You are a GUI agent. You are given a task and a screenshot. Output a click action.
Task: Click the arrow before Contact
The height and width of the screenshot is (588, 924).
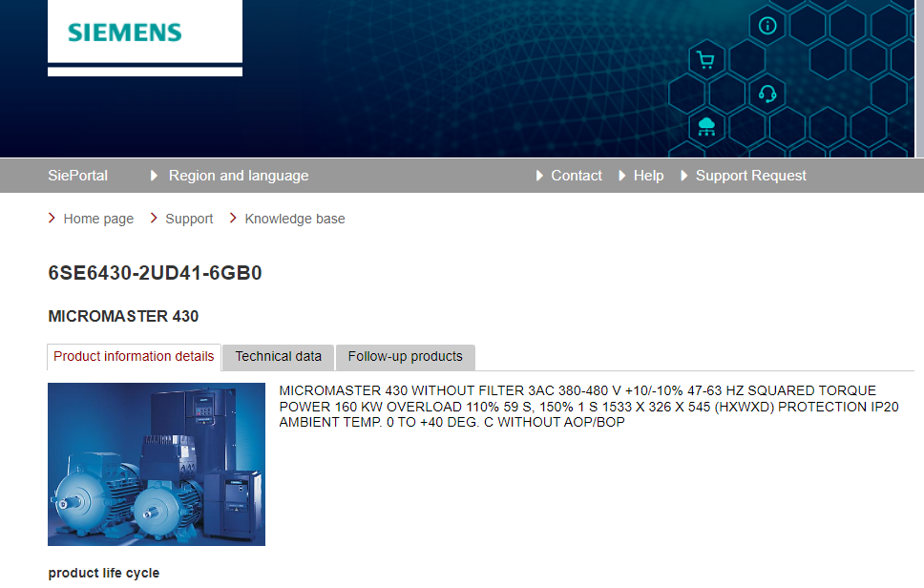540,176
